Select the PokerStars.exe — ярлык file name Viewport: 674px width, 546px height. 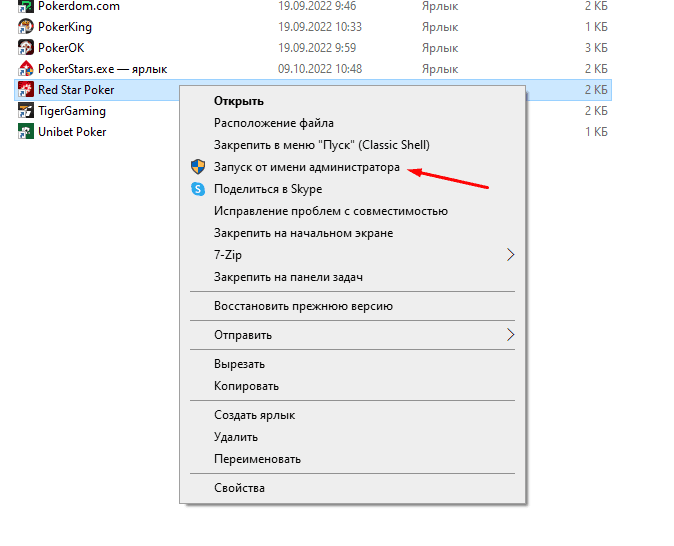pyautogui.click(x=102, y=69)
